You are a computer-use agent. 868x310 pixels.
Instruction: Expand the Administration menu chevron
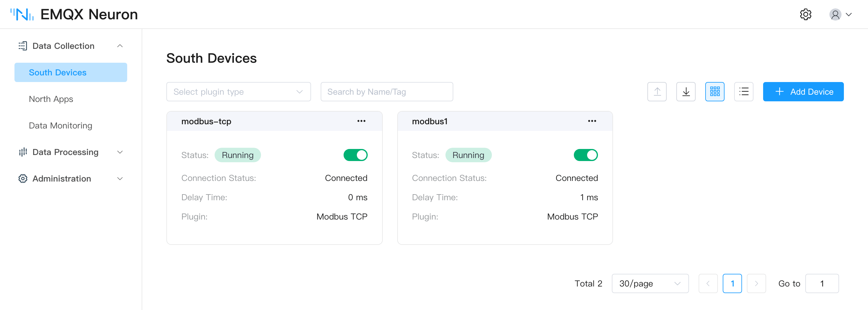[x=120, y=179]
